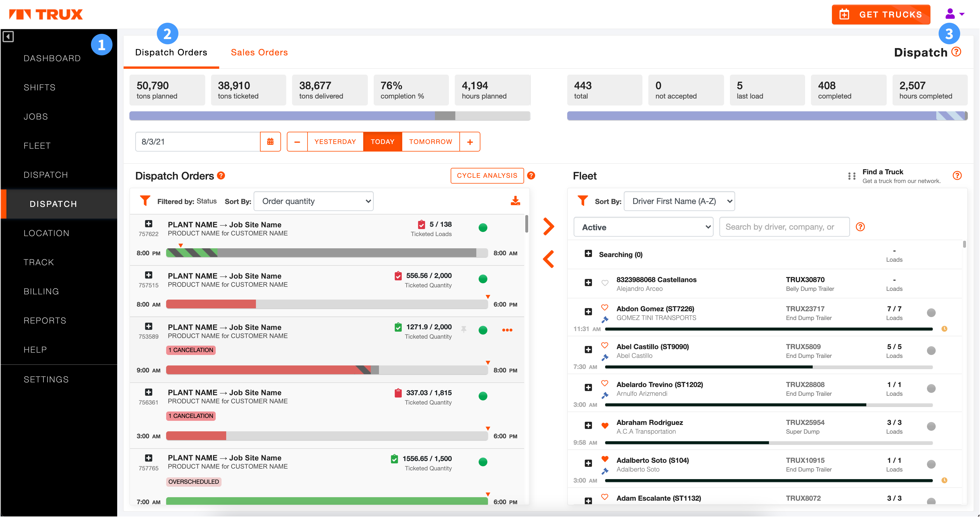The image size is (980, 517).
Task: Click the OVERSCHEDULED badge on order 757765
Action: [194, 482]
